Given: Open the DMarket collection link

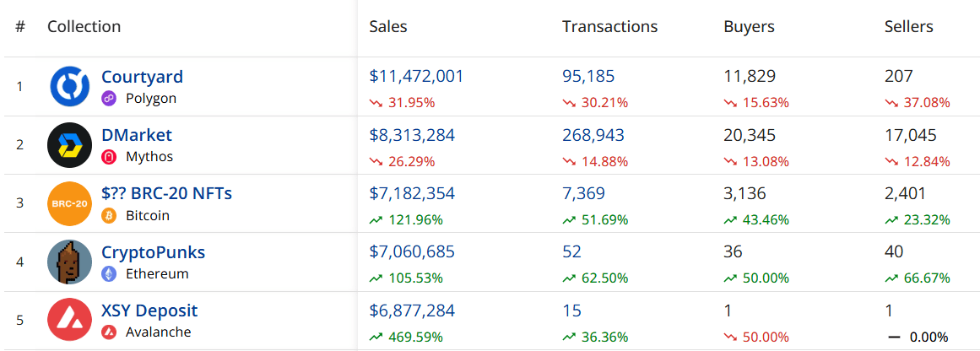Looking at the screenshot, I should coord(137,135).
